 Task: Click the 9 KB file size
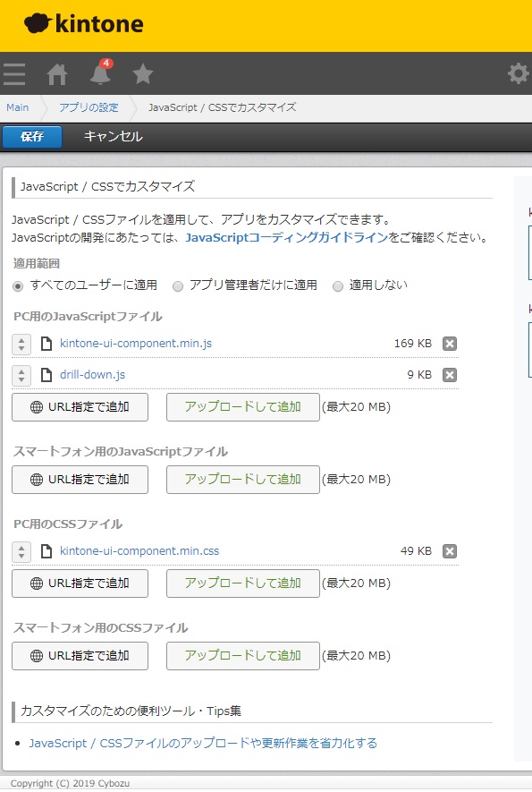[419, 375]
